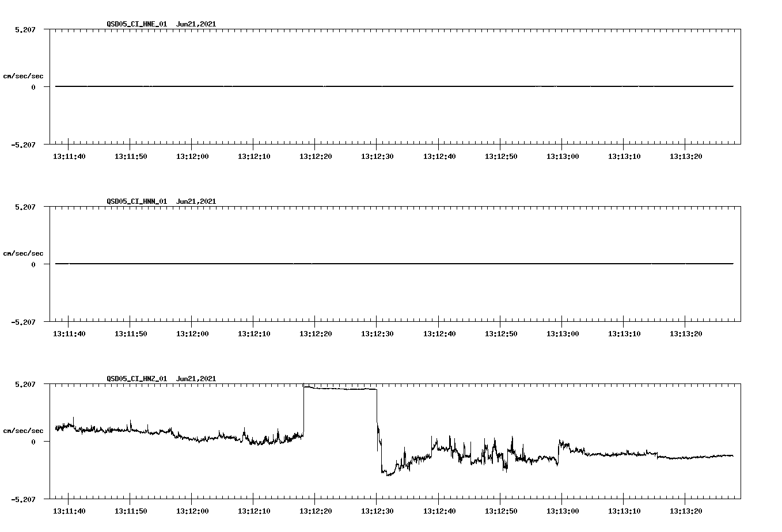Screen dimensions: 782x532
Task: Click the 13:12:50 label under the HNZ plot
Action: point(501,511)
